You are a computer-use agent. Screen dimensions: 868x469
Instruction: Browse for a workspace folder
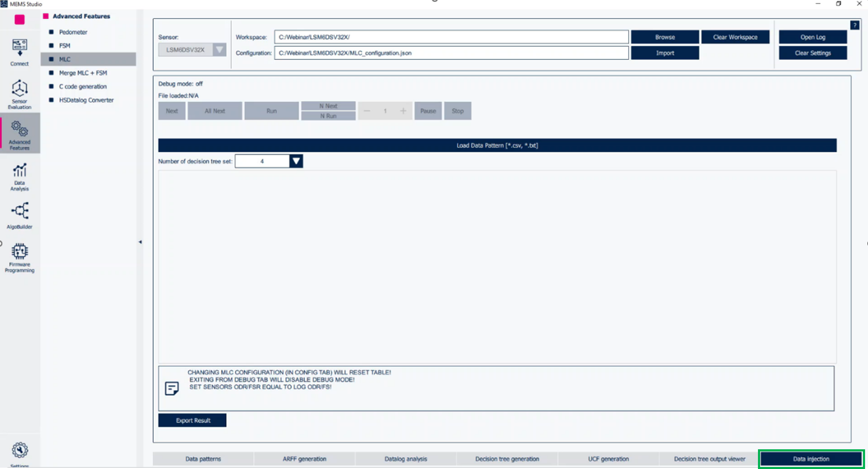[665, 37]
